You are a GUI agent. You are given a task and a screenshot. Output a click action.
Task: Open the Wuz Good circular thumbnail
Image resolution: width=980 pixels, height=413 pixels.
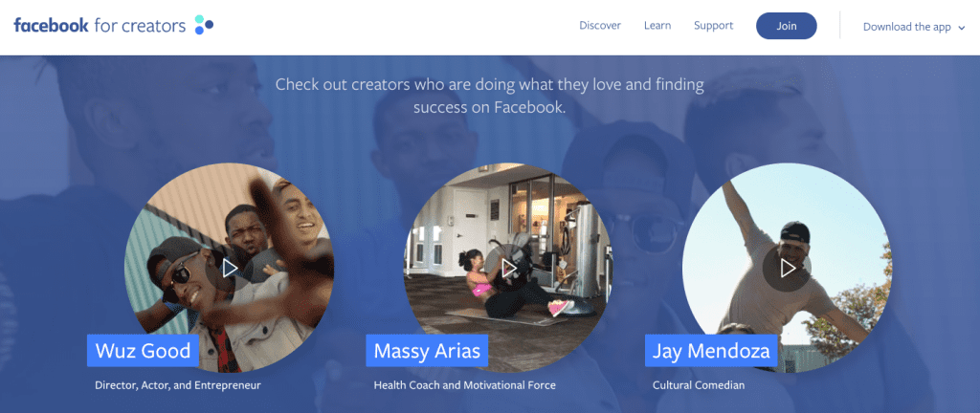coord(230,269)
